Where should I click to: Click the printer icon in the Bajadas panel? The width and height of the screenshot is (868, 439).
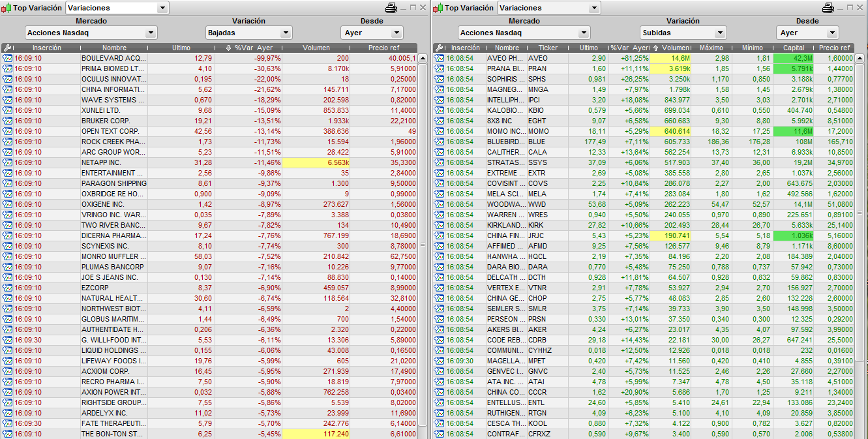tap(391, 8)
